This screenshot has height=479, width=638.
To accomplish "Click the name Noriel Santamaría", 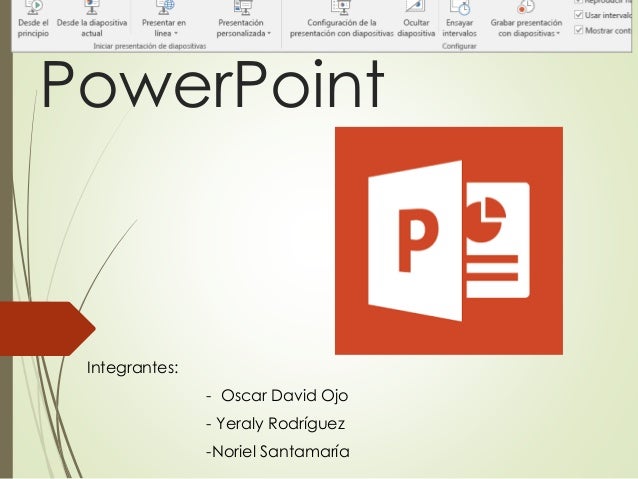I will pos(281,451).
